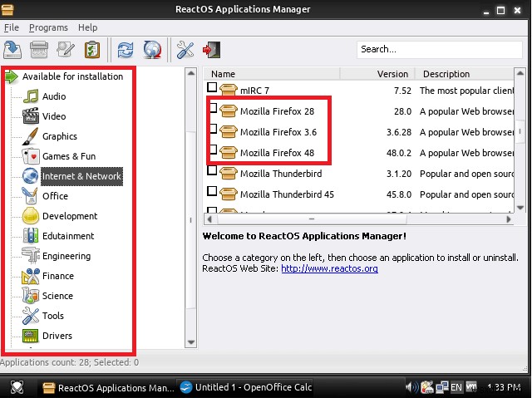Click the Update Database globe icon
532x398 pixels.
152,50
